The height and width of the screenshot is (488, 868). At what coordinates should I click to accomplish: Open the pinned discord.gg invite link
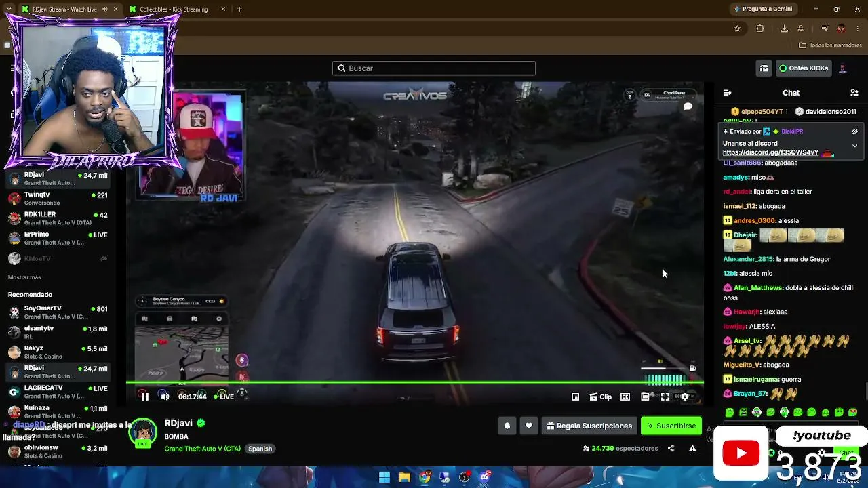tap(770, 152)
